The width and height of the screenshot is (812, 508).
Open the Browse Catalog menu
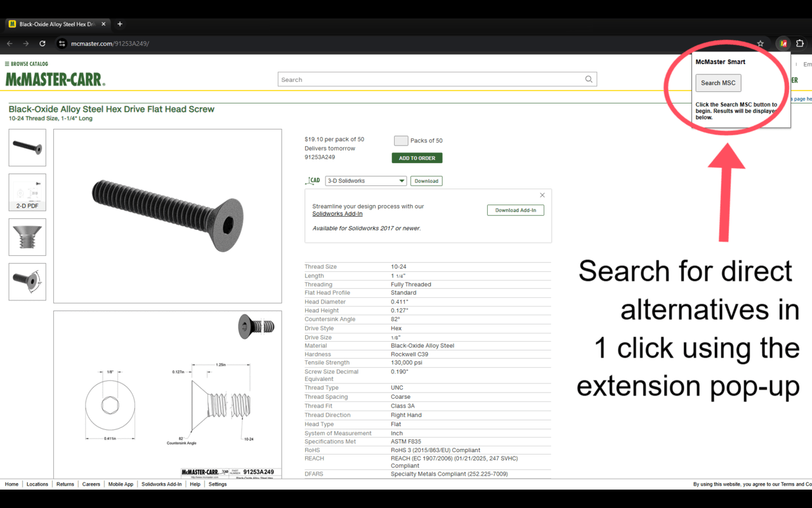27,63
